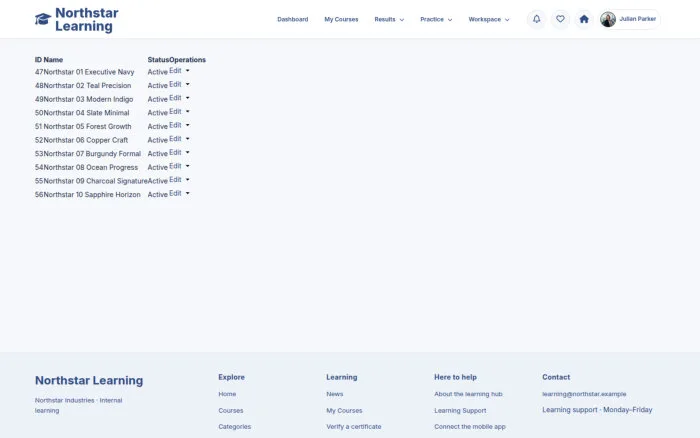
Task: Open the notifications bell icon
Action: pyautogui.click(x=536, y=19)
